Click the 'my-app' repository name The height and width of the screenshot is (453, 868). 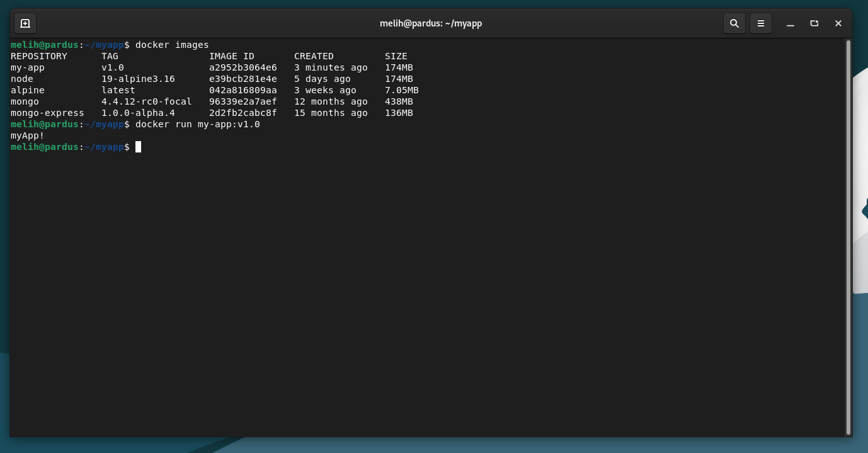(x=28, y=67)
